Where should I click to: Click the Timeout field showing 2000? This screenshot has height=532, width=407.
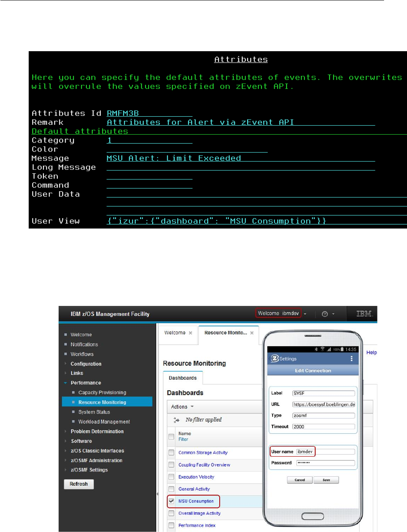pyautogui.click(x=323, y=426)
